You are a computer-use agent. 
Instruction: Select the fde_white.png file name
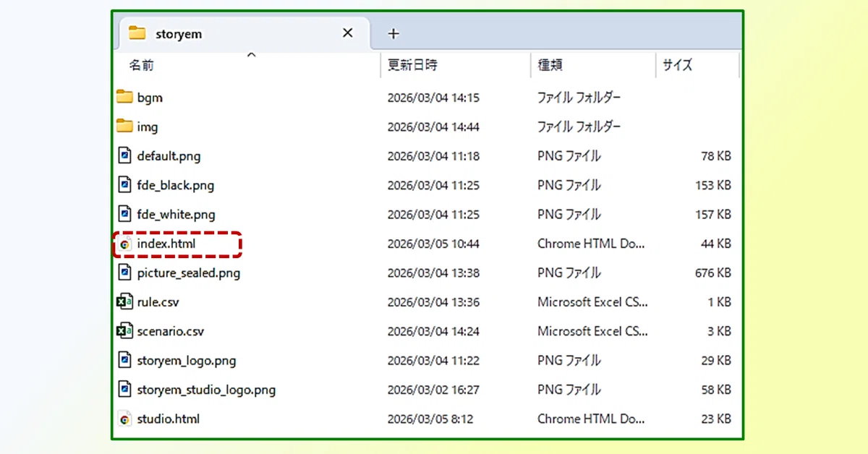[x=176, y=215]
